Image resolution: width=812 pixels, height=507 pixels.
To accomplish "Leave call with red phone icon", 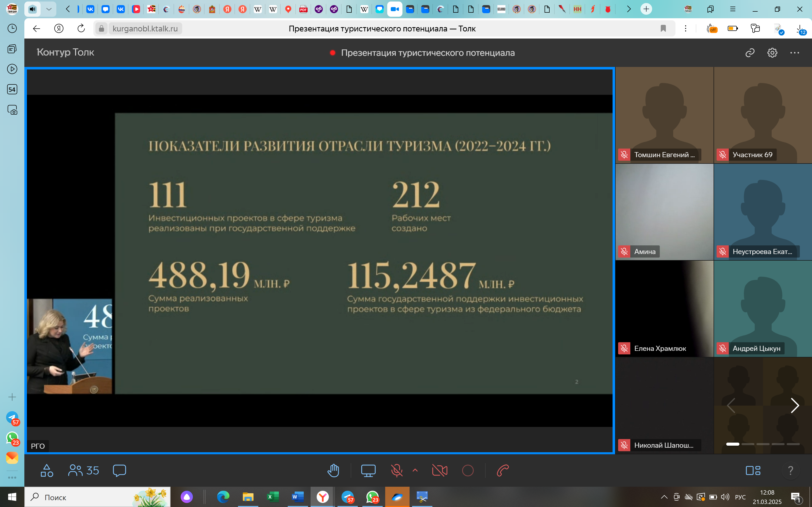I will click(503, 470).
